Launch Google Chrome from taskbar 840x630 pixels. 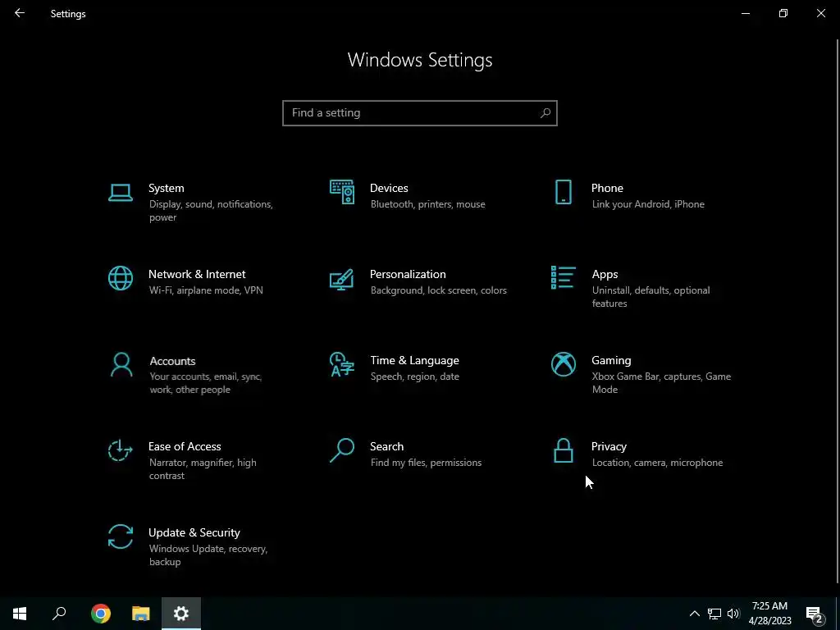[101, 614]
